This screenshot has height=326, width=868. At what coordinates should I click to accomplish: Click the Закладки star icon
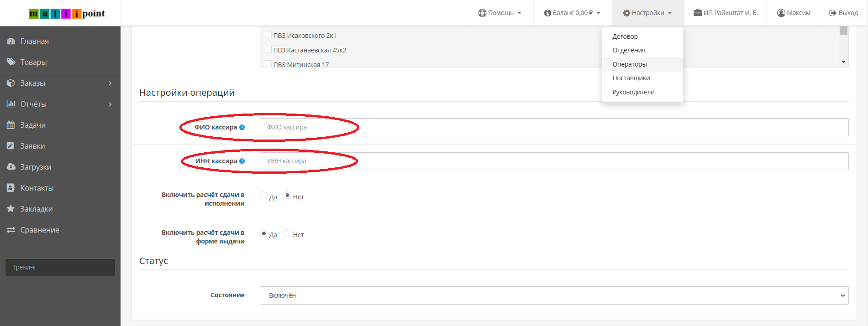click(11, 208)
